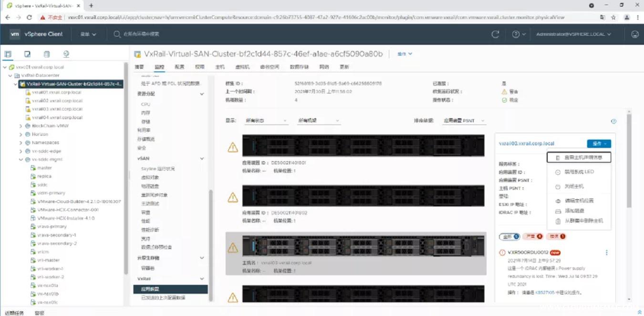Click the vSphere refresh icon in header
Screen dimensions: 644x316
(x=495, y=34)
